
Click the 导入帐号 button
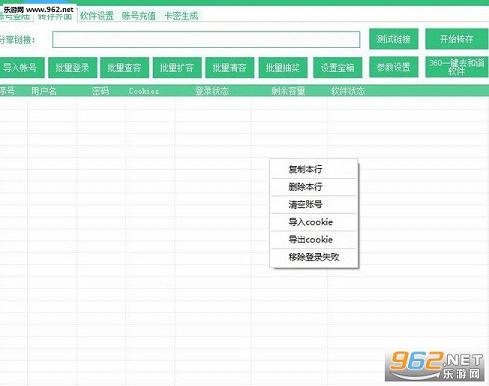20,68
